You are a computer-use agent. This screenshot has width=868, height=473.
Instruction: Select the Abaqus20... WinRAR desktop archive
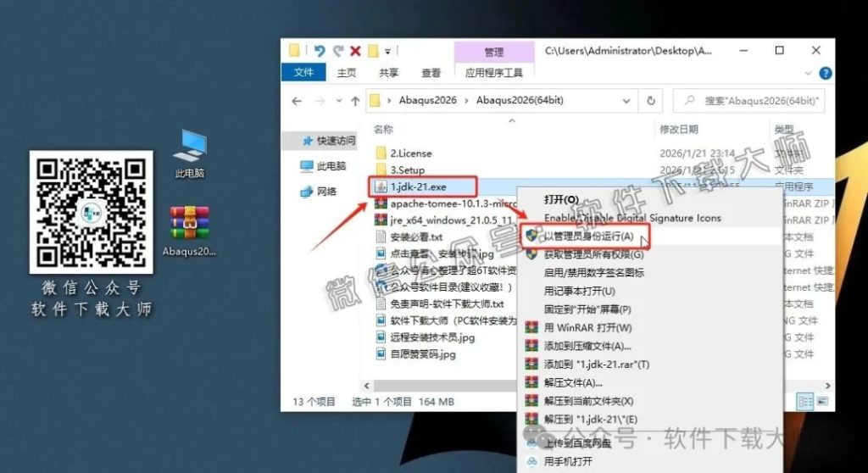(189, 231)
